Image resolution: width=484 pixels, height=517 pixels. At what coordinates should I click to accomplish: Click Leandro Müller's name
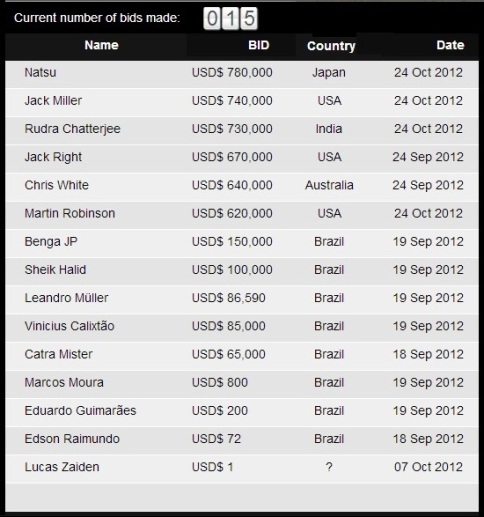66,298
